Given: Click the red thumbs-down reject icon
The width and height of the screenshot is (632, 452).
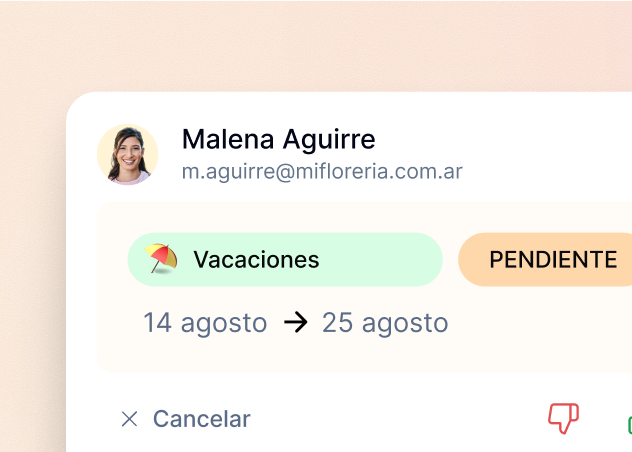Looking at the screenshot, I should coord(563,418).
